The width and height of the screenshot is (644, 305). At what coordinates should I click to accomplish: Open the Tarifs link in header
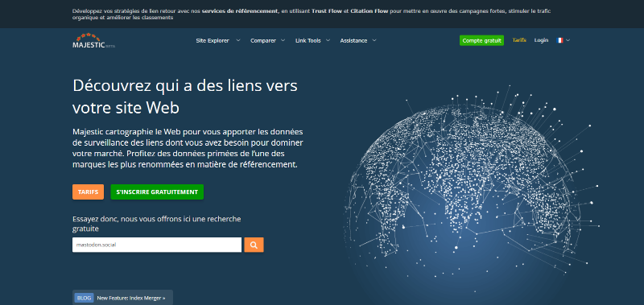click(519, 40)
